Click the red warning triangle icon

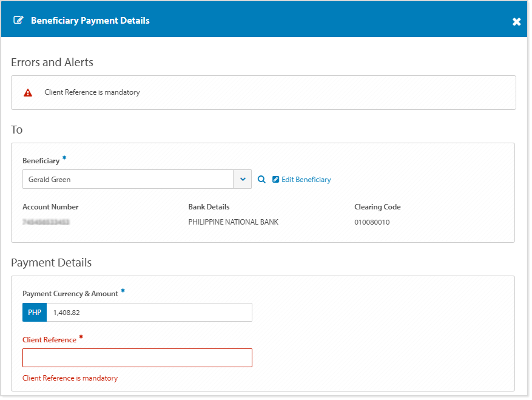pyautogui.click(x=28, y=93)
